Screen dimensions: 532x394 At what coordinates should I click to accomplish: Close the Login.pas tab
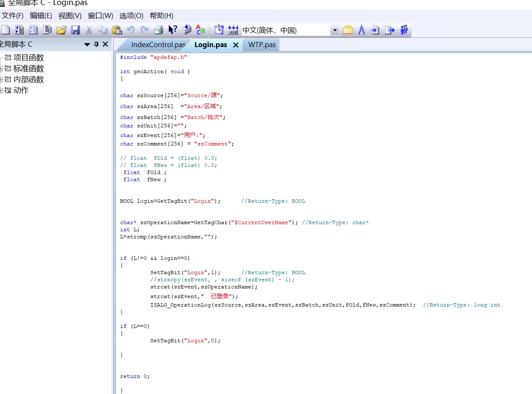coord(236,45)
